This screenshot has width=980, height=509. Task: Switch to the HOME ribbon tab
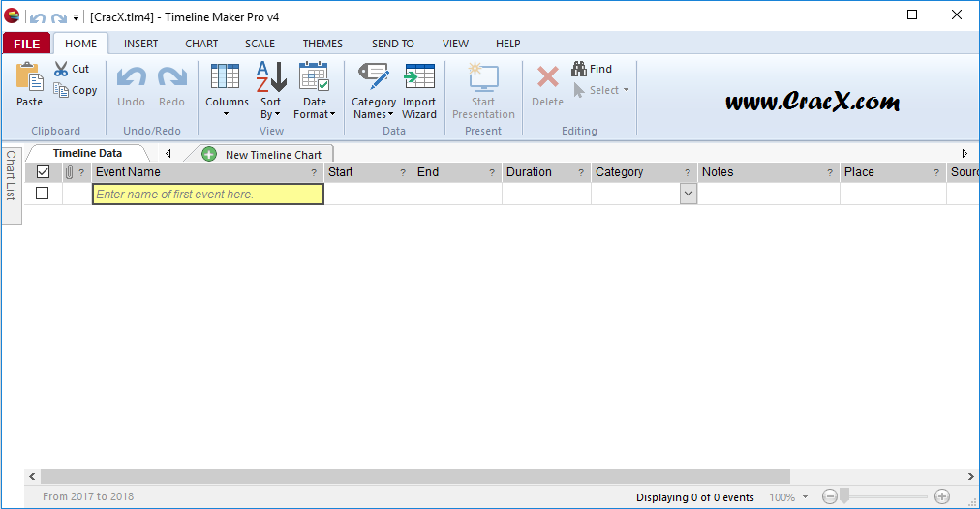[x=80, y=44]
